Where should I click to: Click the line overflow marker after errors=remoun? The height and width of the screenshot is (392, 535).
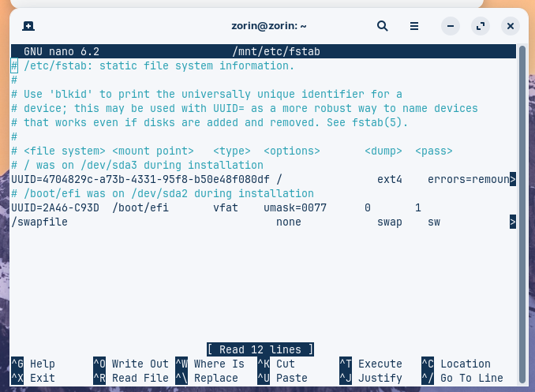tap(513, 180)
